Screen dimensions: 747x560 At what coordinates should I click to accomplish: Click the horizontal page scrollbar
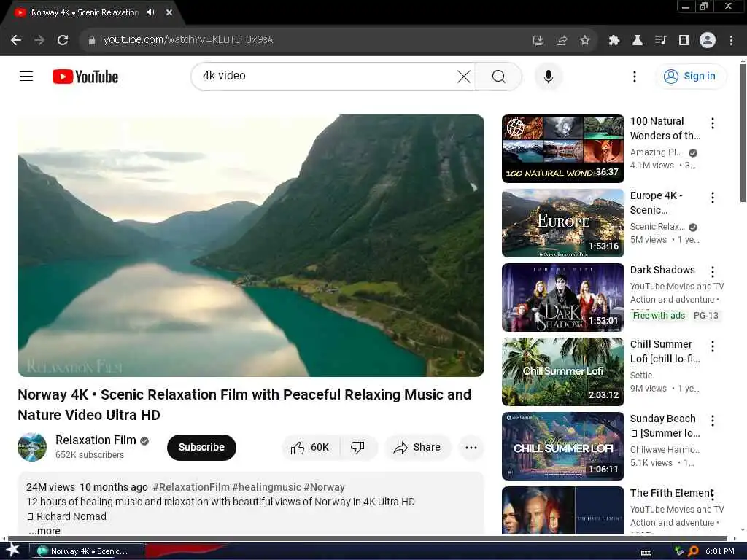point(367,539)
